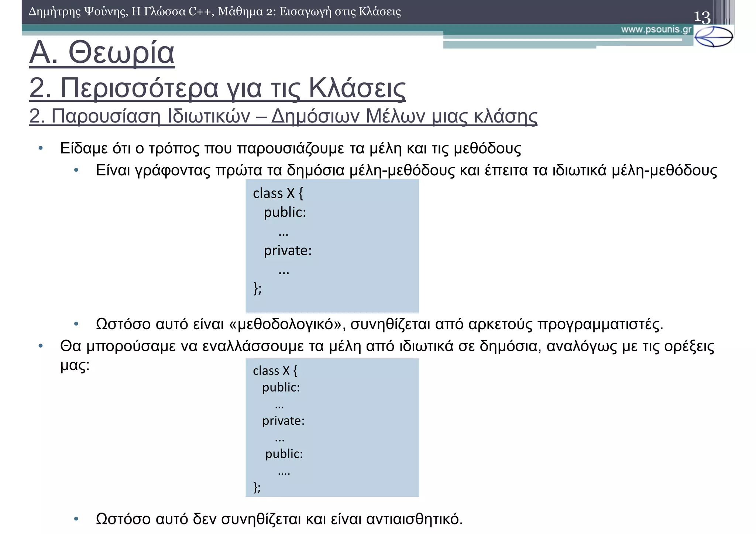The image size is (756, 534).
Task: Select the heading Α. Θεωρία
Action: [x=102, y=53]
